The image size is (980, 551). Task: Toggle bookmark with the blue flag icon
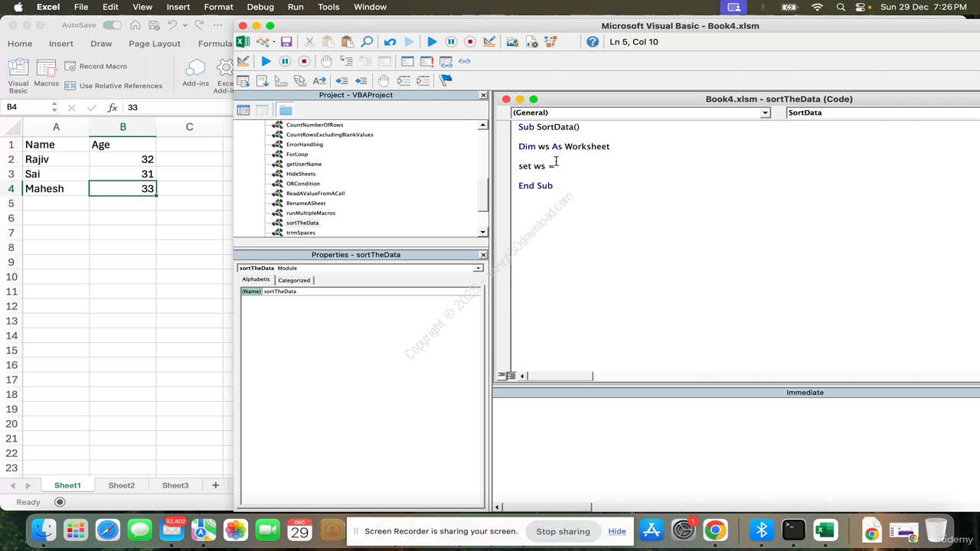tap(446, 80)
